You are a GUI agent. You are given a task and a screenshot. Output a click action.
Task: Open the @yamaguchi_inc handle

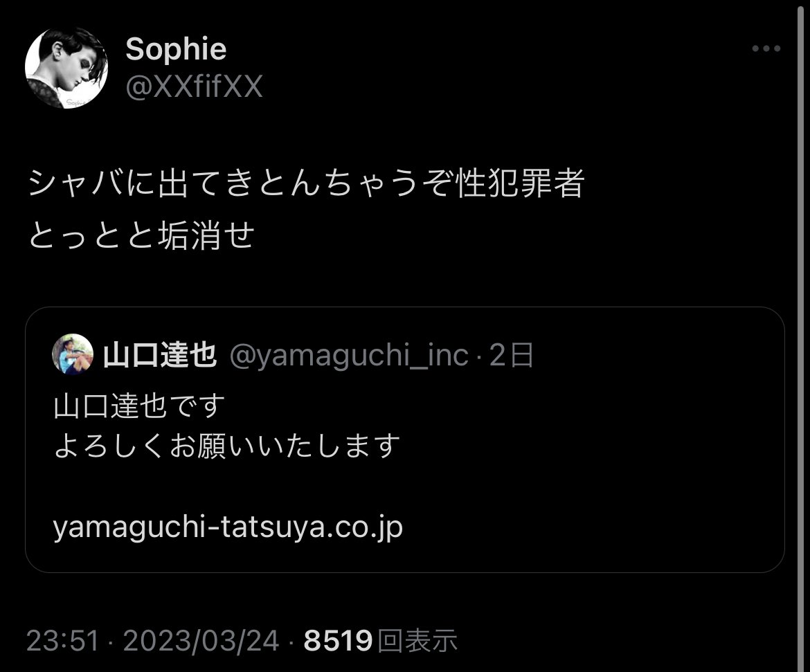pyautogui.click(x=349, y=356)
